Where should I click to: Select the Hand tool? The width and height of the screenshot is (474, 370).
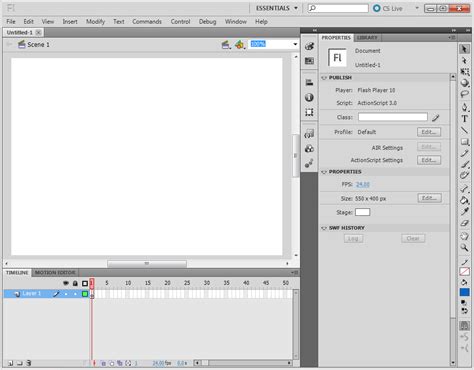pyautogui.click(x=464, y=236)
